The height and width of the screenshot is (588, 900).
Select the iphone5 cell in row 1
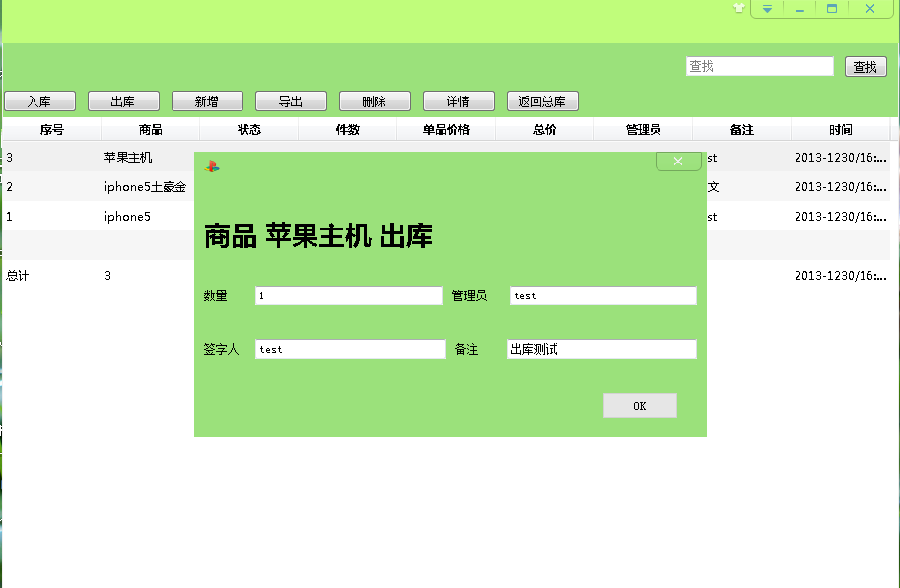tap(127, 217)
